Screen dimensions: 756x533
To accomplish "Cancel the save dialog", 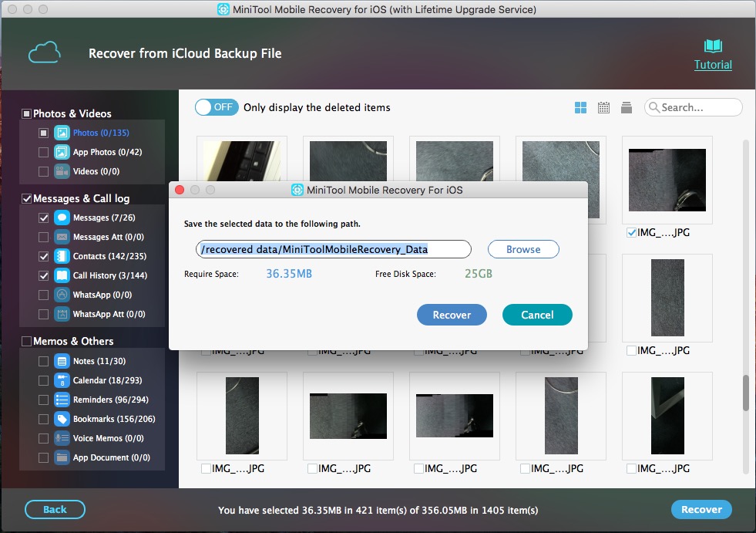I will (537, 315).
